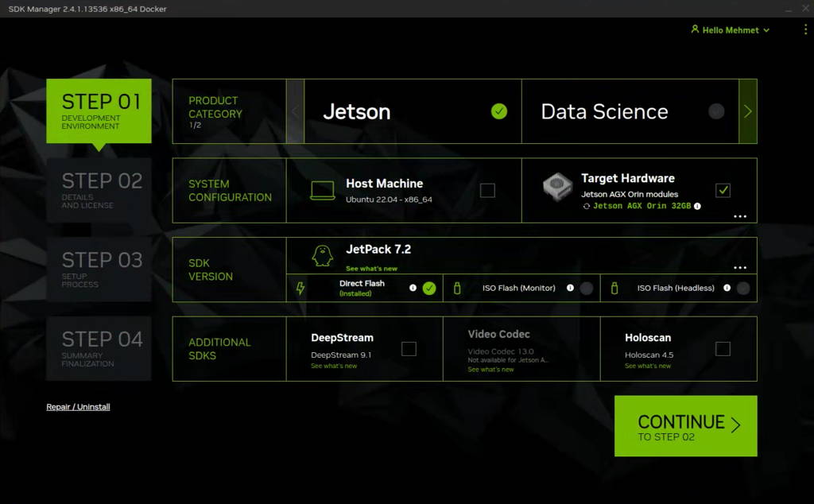Click the refresh icon beside Jetson AGX Orin 32GB
The height and width of the screenshot is (504, 814).
586,206
